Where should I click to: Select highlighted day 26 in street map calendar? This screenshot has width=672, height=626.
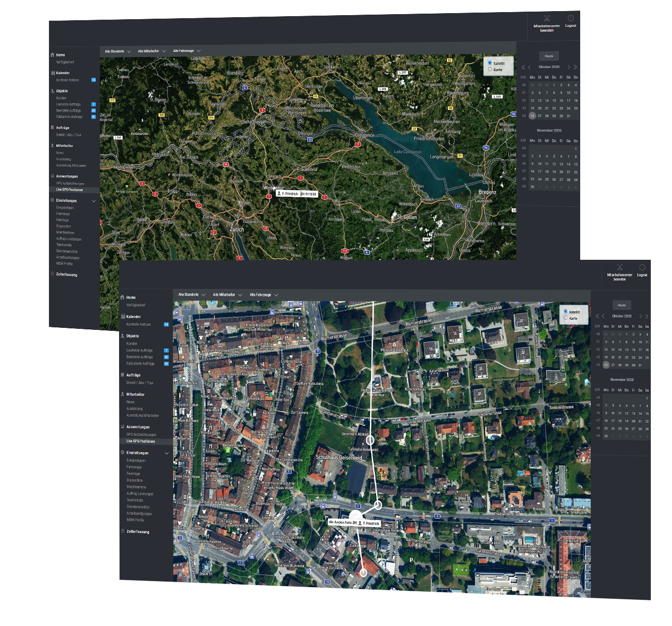pyautogui.click(x=606, y=365)
